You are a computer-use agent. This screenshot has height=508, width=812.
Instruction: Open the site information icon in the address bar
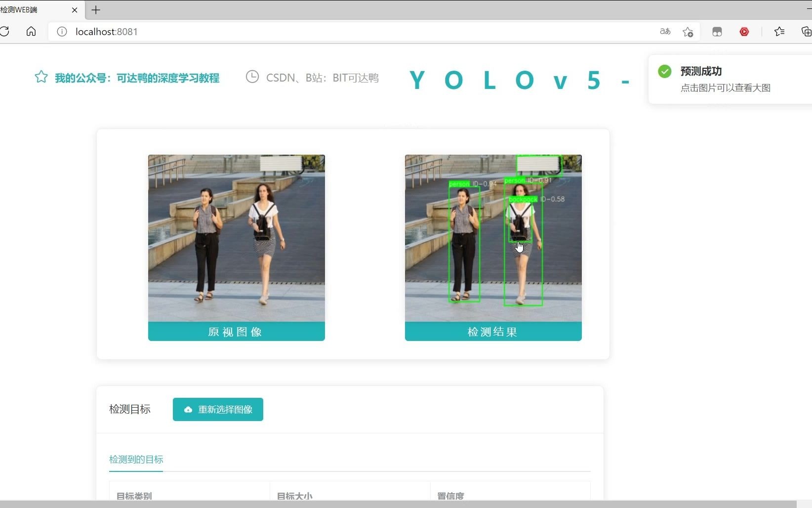click(x=62, y=31)
